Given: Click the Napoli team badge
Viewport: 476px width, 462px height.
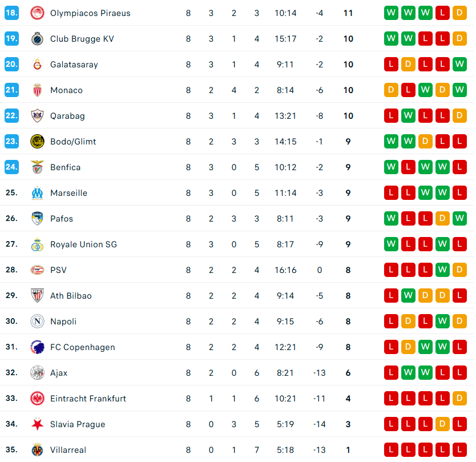Looking at the screenshot, I should pos(37,322).
